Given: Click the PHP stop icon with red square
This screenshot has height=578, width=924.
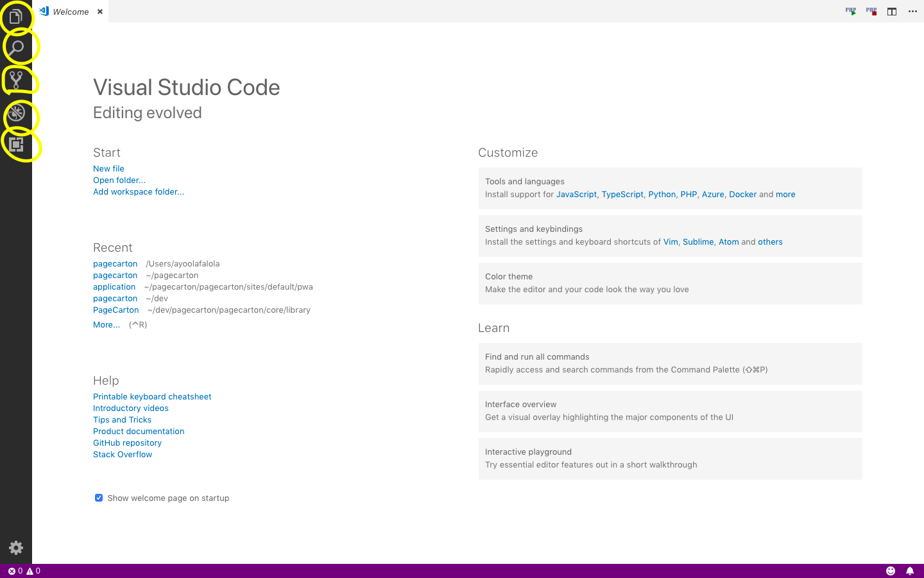Looking at the screenshot, I should point(871,12).
